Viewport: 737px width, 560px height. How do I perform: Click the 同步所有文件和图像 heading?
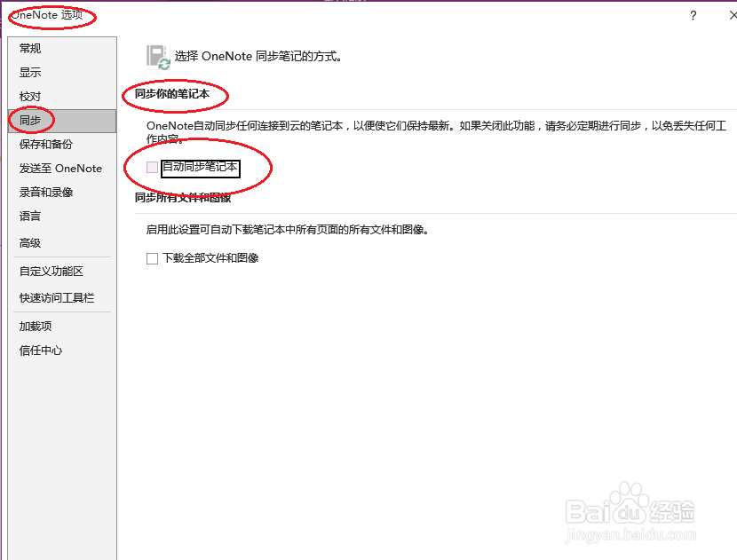[x=183, y=198]
